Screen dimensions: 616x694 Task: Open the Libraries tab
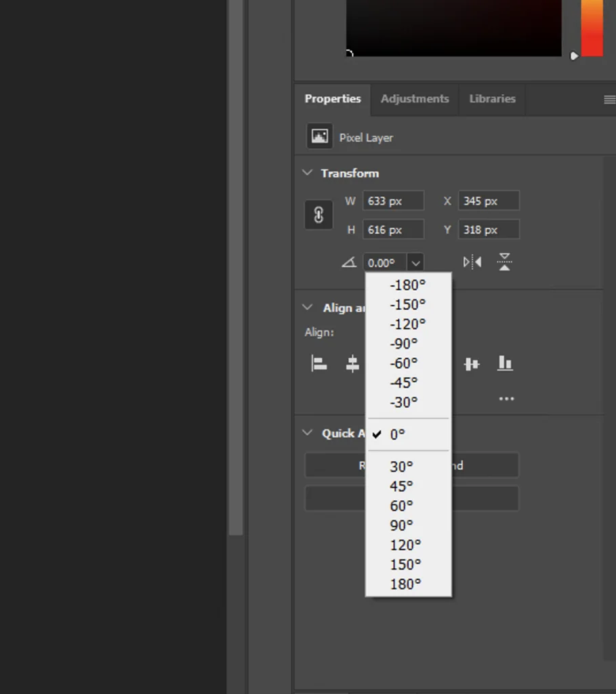[492, 99]
